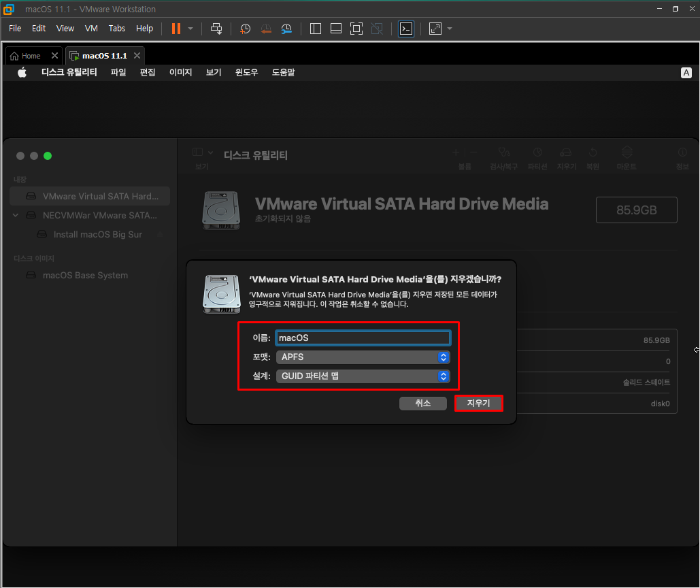Open the 보기 dropdown chevron in toolbar
The width and height of the screenshot is (700, 588).
(211, 152)
